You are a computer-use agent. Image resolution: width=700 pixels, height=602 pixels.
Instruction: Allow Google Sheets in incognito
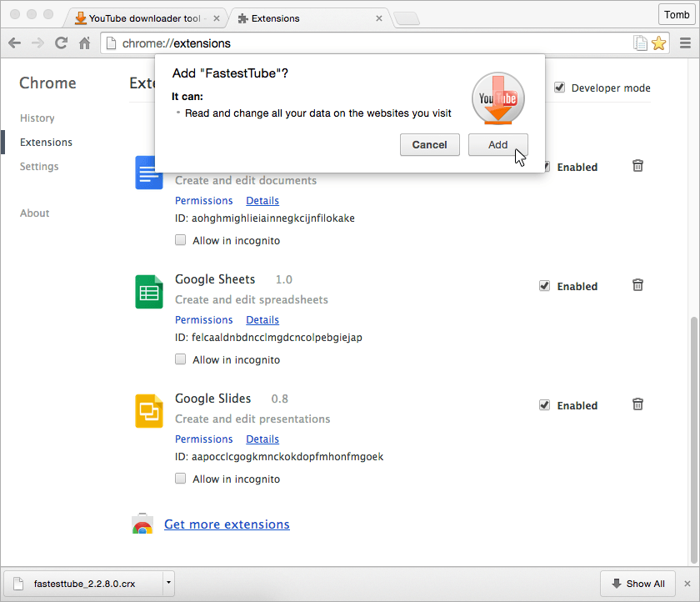(180, 359)
